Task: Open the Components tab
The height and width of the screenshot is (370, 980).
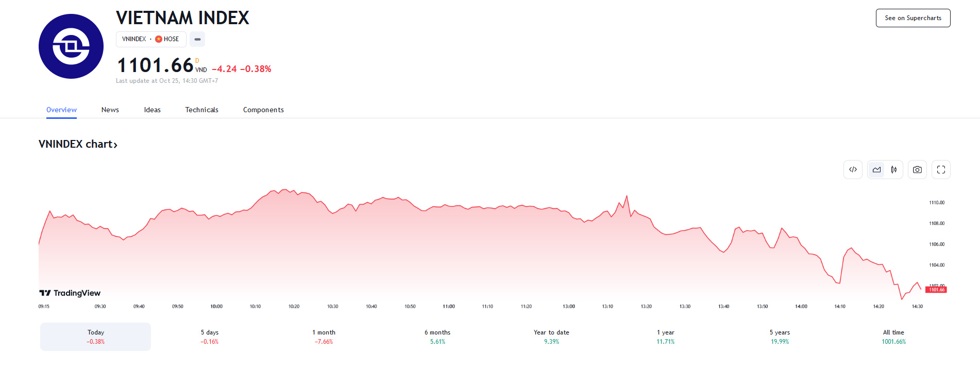Action: [263, 110]
